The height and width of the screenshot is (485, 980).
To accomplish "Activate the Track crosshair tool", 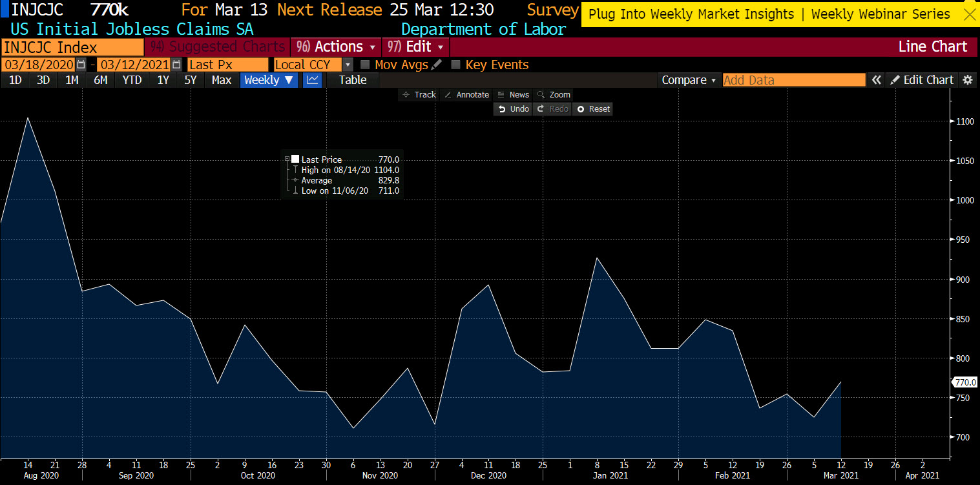I will pyautogui.click(x=419, y=95).
